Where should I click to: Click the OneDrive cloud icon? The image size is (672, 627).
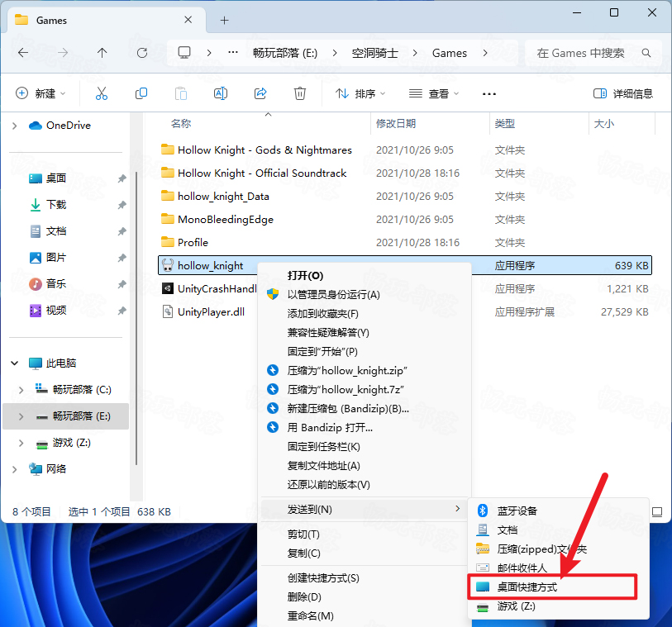pos(36,126)
